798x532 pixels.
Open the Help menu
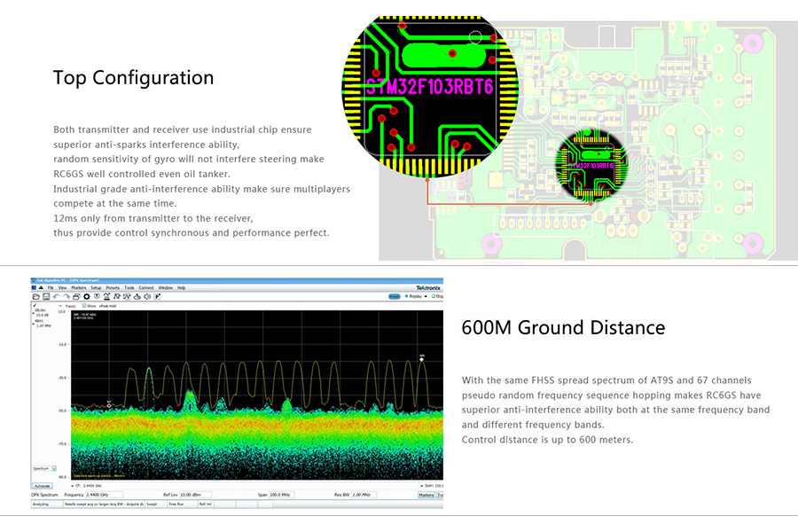(181, 287)
